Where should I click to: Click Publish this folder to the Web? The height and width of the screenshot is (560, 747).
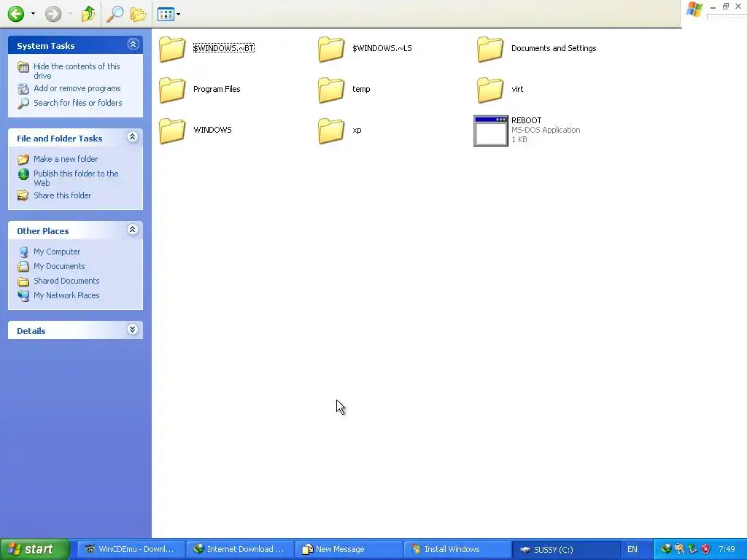[76, 178]
